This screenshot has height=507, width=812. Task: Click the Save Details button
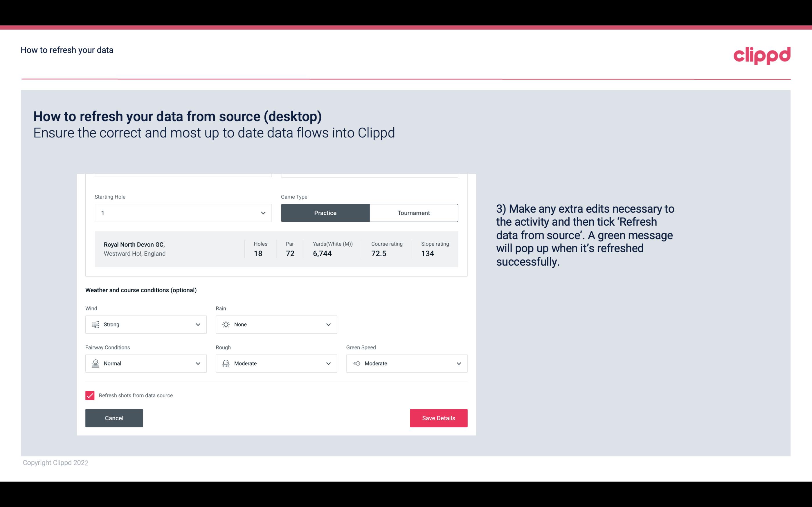(x=438, y=418)
